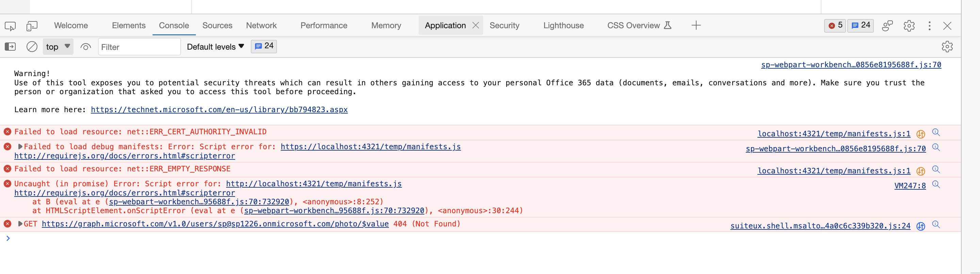Screen dimensions: 980x274
Task: Open console settings gear icon
Action: [947, 47]
